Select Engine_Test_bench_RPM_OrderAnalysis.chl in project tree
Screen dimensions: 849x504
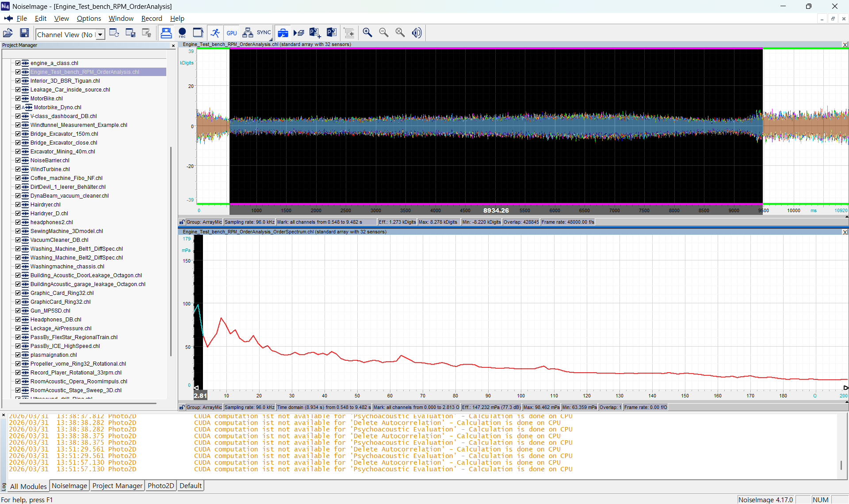(x=85, y=72)
